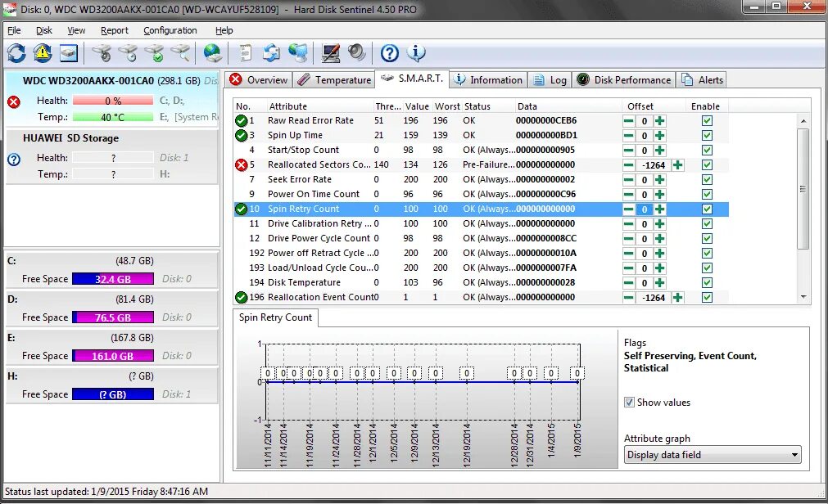Decrease offset for Raw Read Error Rate
The image size is (828, 504).
point(628,121)
